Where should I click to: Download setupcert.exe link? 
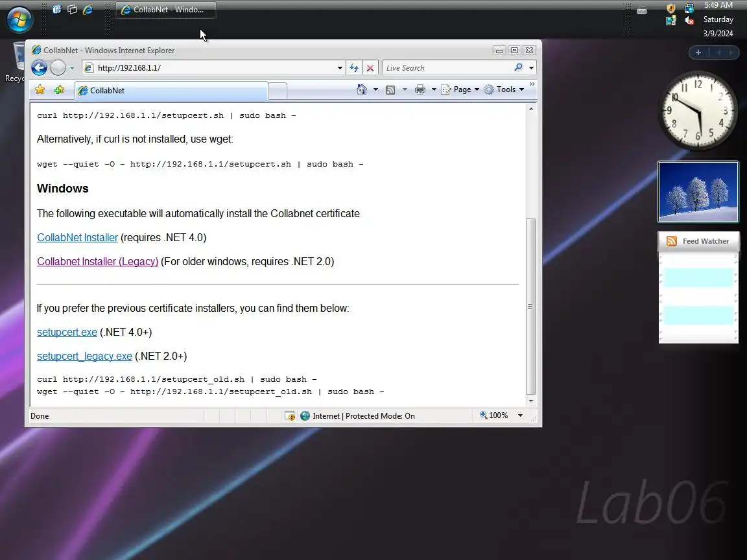click(67, 332)
